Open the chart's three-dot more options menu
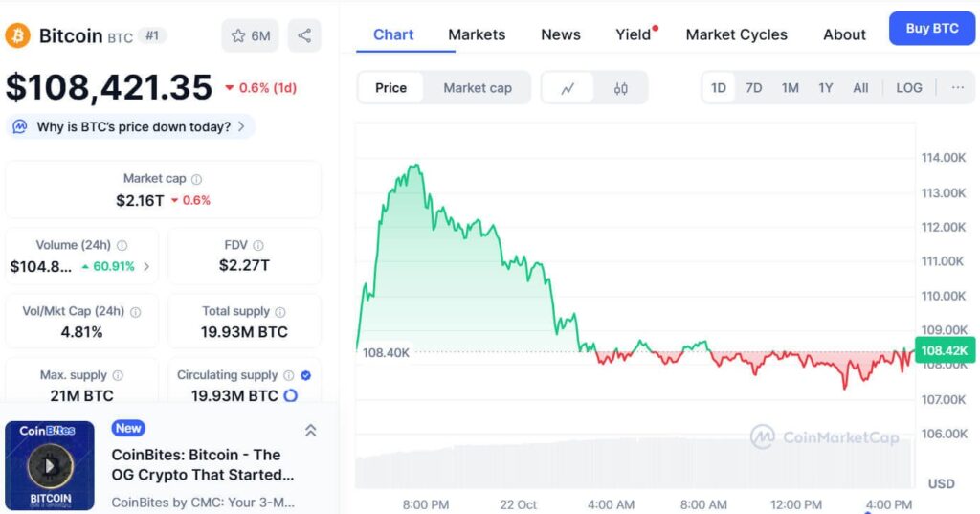The image size is (980, 514). (957, 88)
